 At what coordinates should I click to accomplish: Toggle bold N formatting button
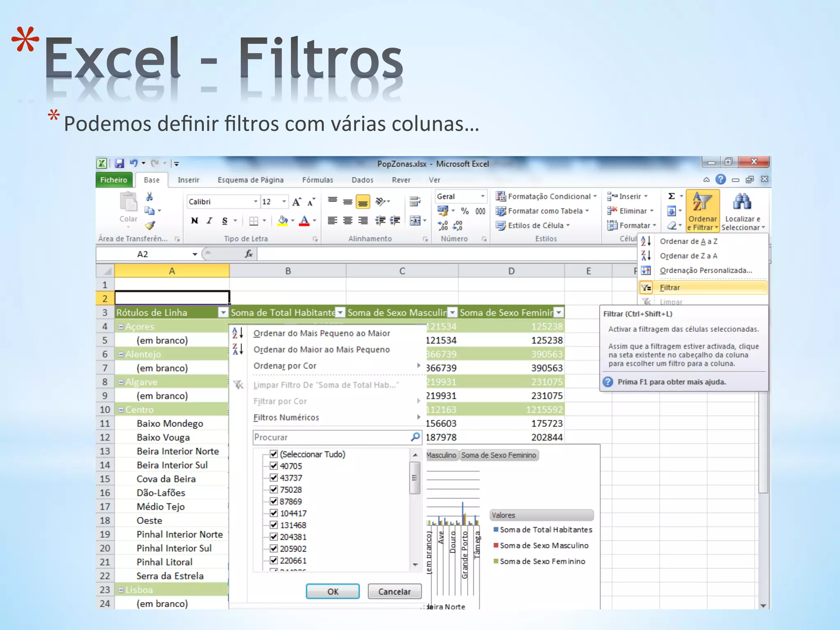tap(195, 221)
